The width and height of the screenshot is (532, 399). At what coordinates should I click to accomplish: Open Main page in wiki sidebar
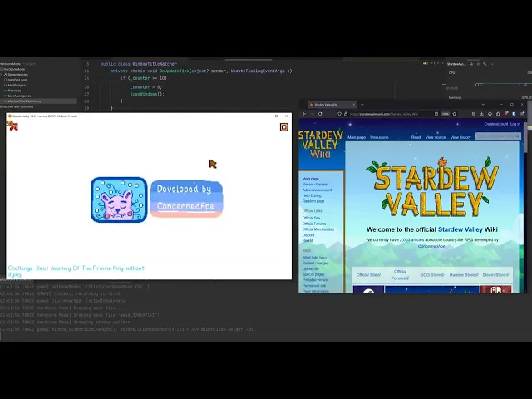(x=310, y=179)
